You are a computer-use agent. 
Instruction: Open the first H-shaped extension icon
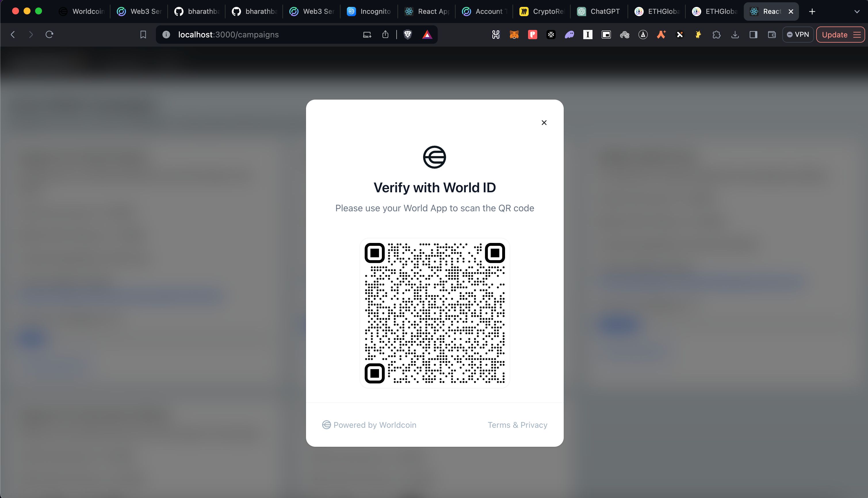496,35
